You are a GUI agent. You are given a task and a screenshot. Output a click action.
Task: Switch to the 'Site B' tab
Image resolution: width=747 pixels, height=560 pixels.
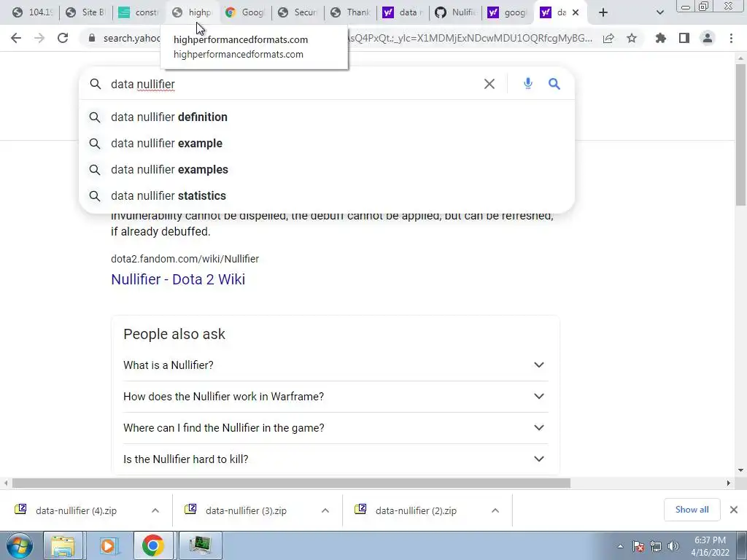click(86, 12)
